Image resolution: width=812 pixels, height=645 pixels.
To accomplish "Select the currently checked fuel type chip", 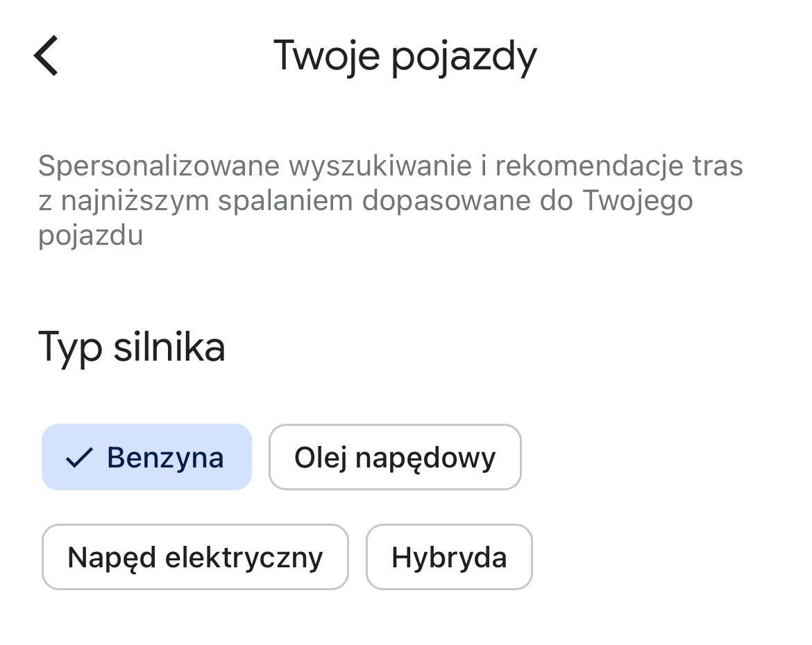I will coord(146,456).
